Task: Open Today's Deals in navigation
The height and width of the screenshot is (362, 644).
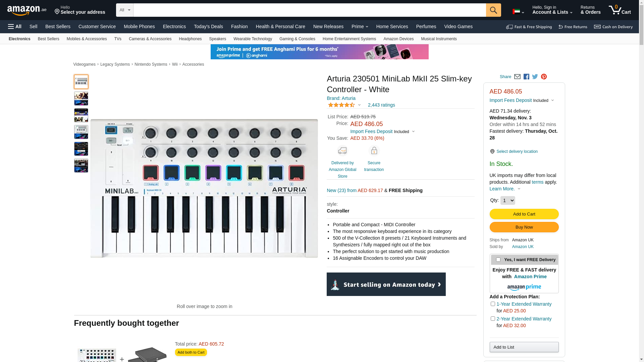Action: tap(208, 26)
